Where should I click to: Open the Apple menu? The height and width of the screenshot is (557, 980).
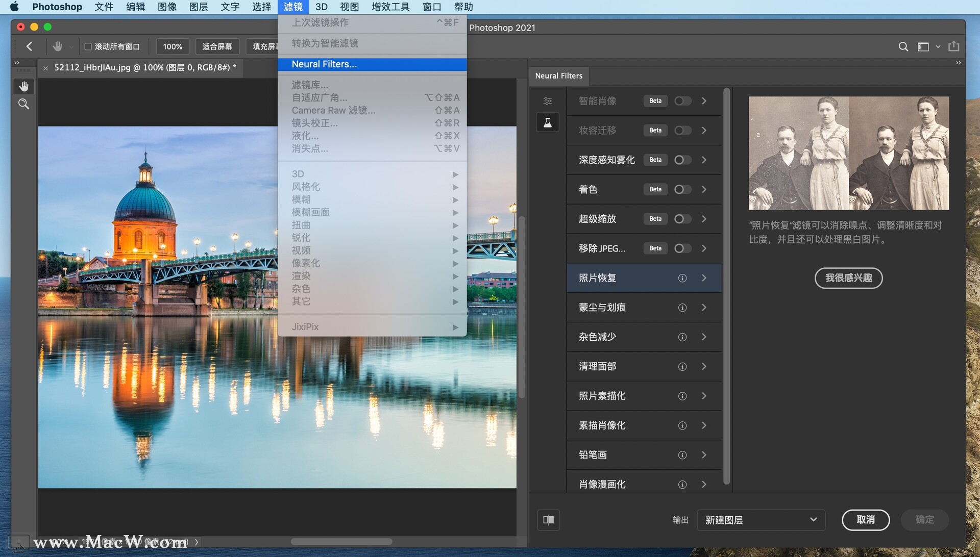14,7
